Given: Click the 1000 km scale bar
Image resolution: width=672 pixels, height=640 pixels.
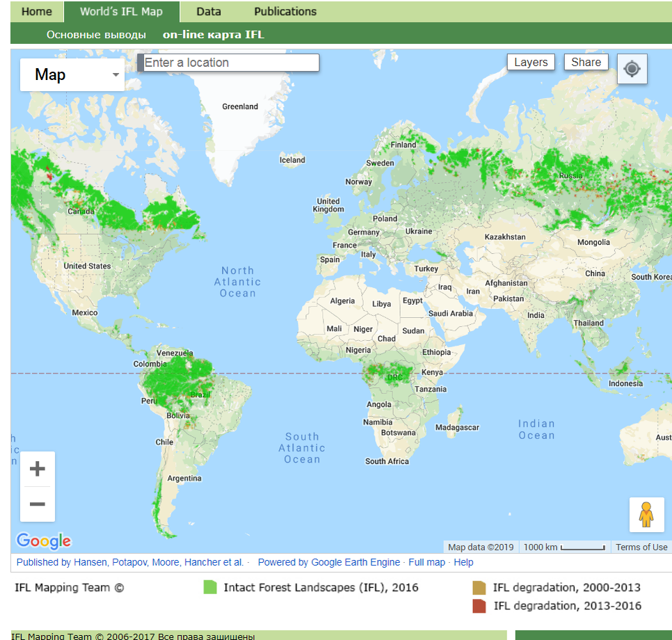Looking at the screenshot, I should 564,547.
